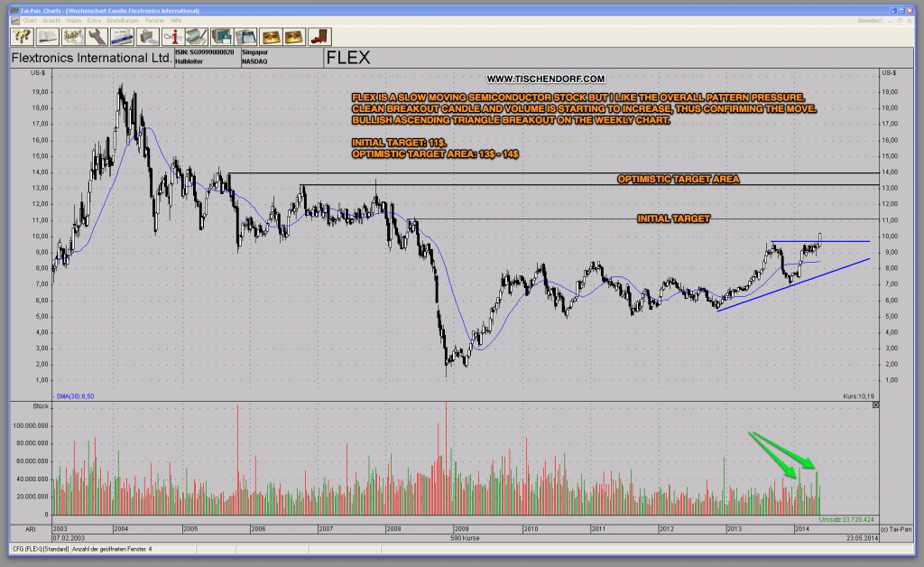Click the news ticker toolbar icon
This screenshot has width=924, height=567.
124,36
